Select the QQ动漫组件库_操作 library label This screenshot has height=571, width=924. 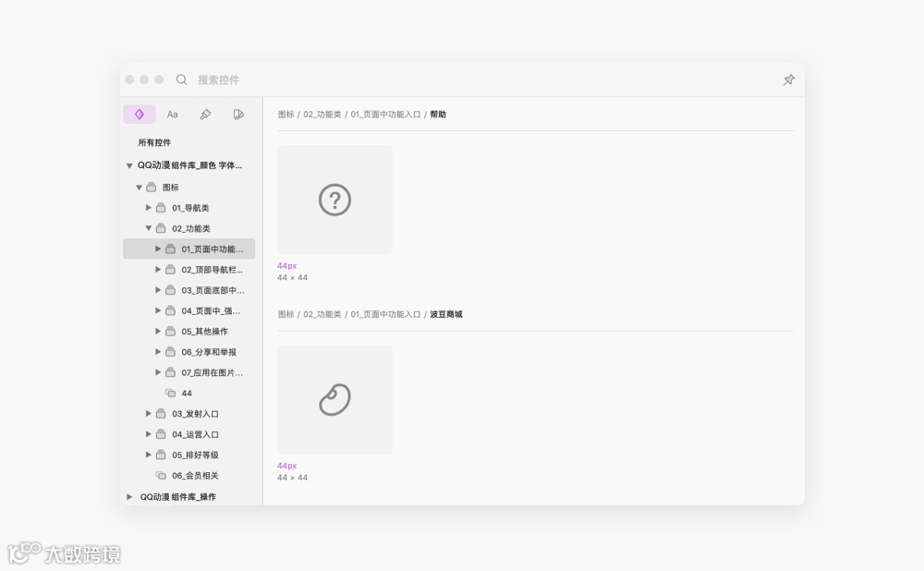pyautogui.click(x=178, y=497)
